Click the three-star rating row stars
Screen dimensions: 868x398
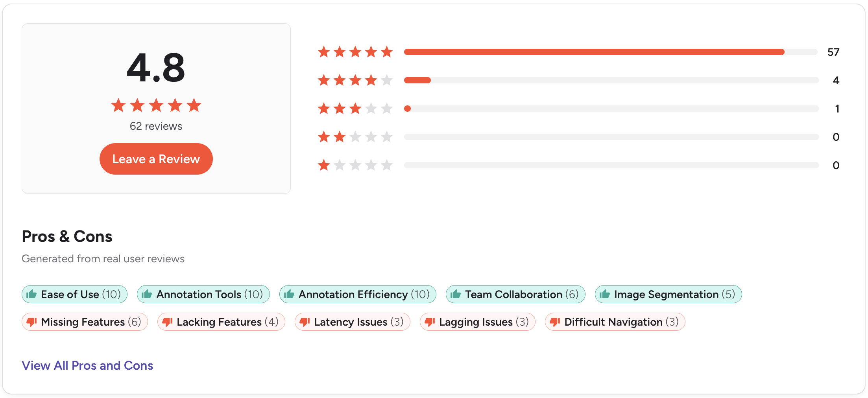coord(355,109)
